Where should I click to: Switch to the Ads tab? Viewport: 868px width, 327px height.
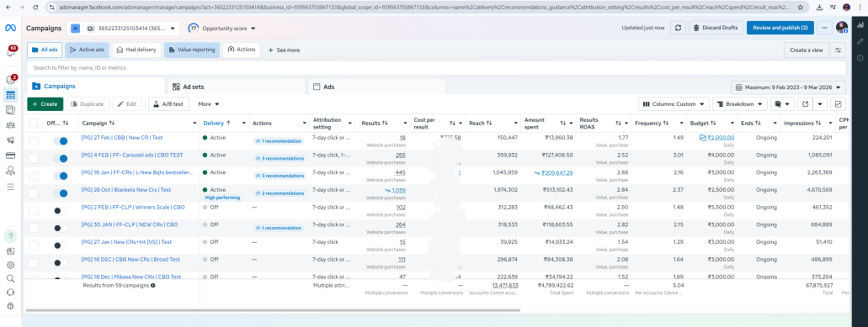pyautogui.click(x=376, y=87)
